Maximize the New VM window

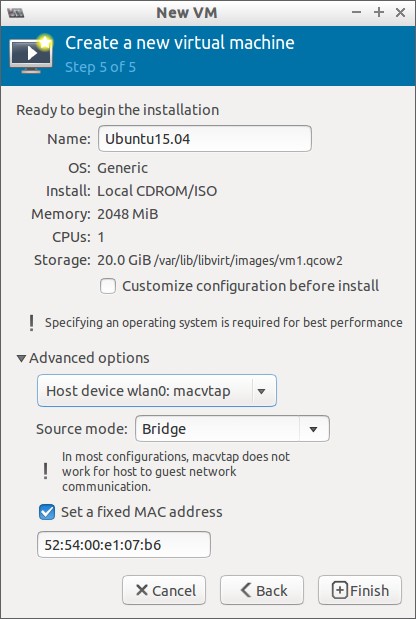pyautogui.click(x=379, y=12)
